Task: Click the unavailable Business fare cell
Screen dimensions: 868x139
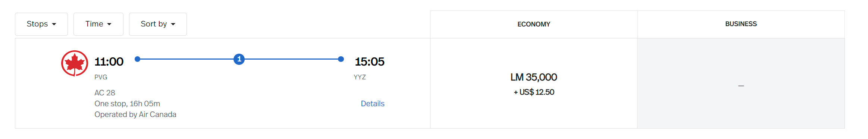Action: pos(741,83)
